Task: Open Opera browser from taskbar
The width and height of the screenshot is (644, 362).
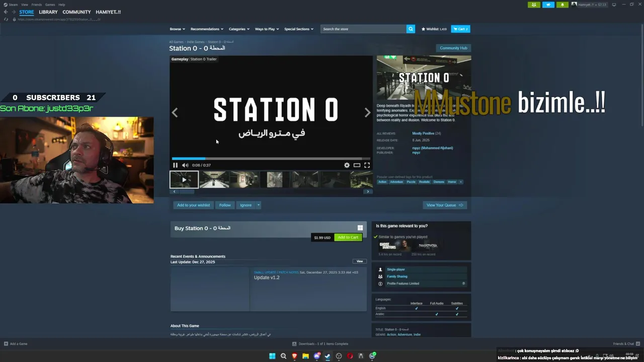Action: pyautogui.click(x=350, y=356)
